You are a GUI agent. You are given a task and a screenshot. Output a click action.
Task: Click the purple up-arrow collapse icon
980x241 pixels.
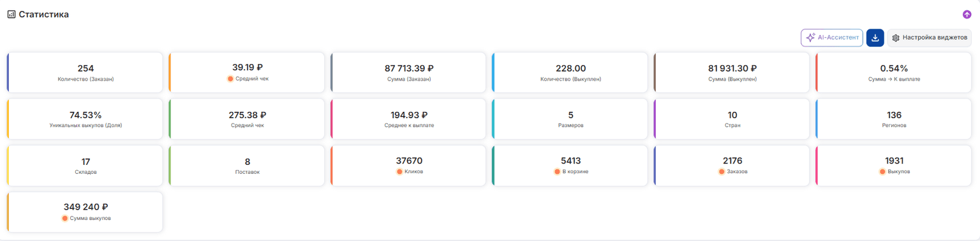point(967,14)
